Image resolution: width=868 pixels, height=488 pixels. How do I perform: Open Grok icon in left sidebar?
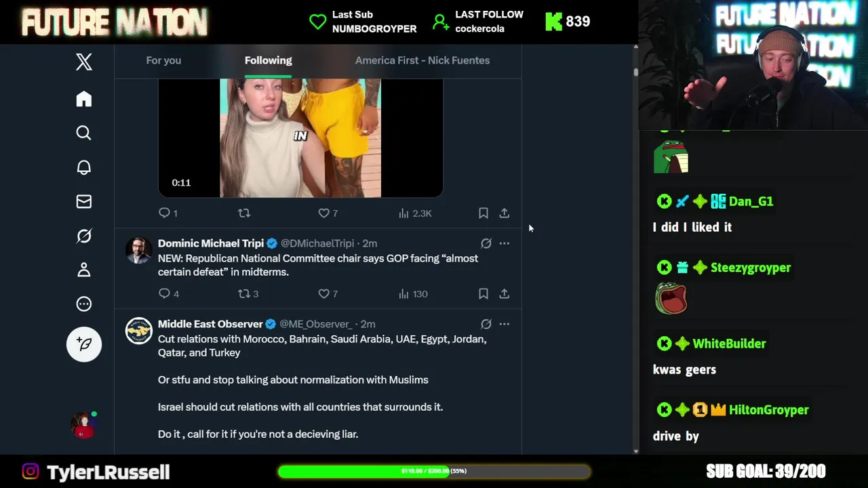tap(83, 236)
